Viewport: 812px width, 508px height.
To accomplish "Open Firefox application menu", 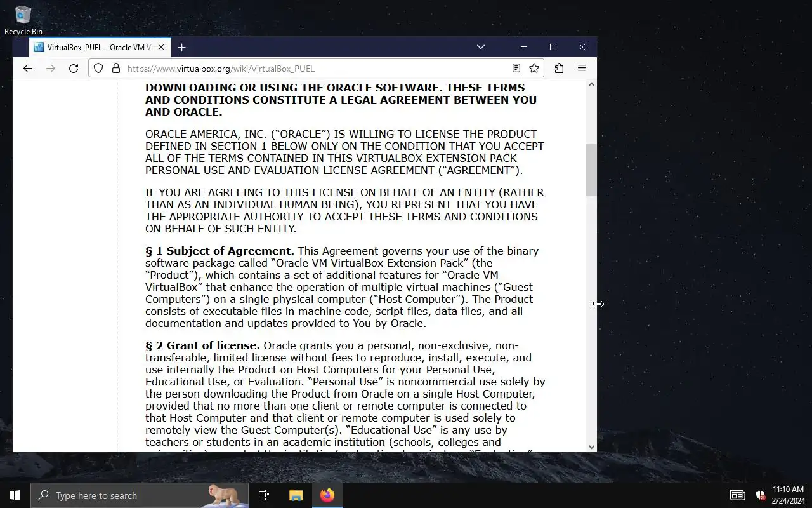I will pyautogui.click(x=582, y=69).
